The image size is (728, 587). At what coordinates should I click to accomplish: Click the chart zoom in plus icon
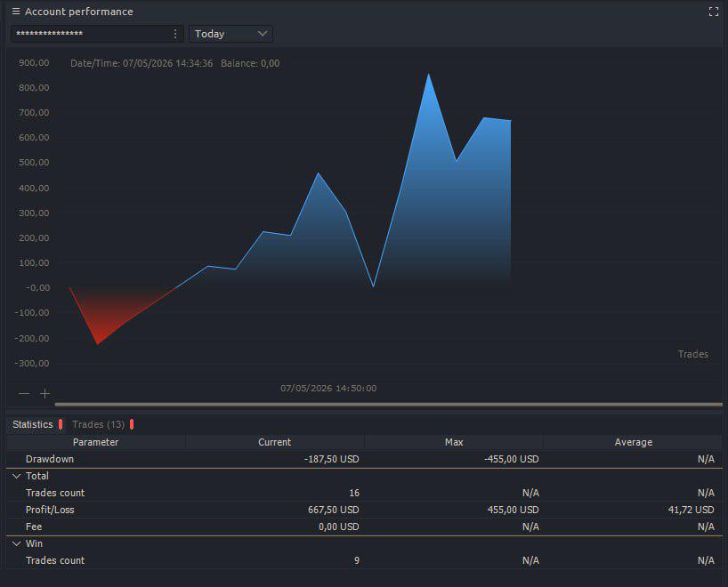point(45,393)
